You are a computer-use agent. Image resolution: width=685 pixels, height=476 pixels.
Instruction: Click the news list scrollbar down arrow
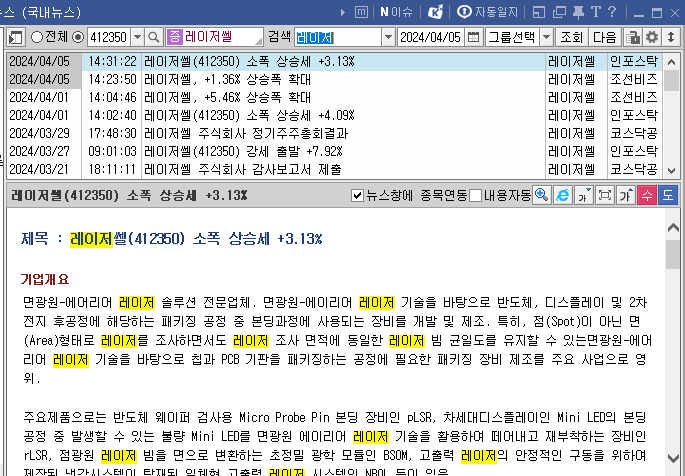tap(671, 170)
